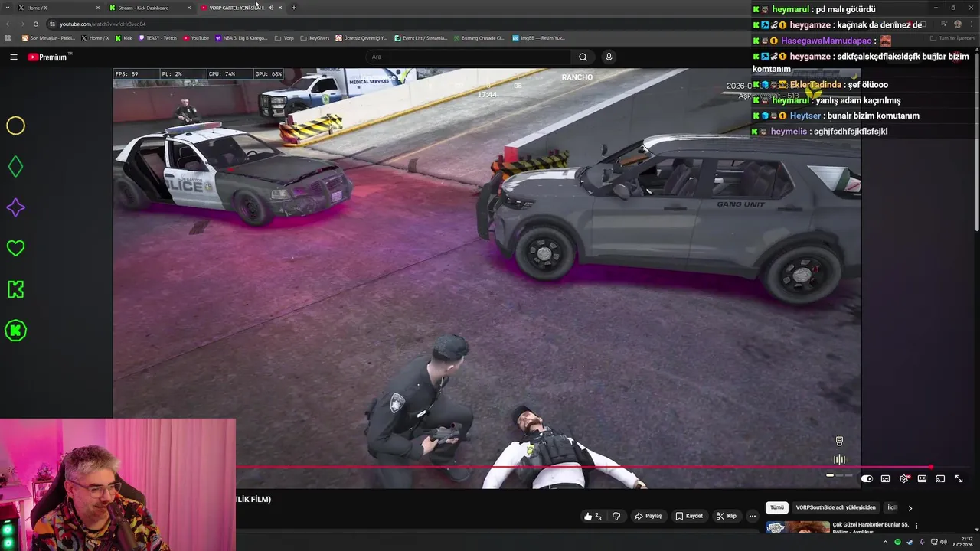Go back in browser history
The image size is (980, 551).
8,24
